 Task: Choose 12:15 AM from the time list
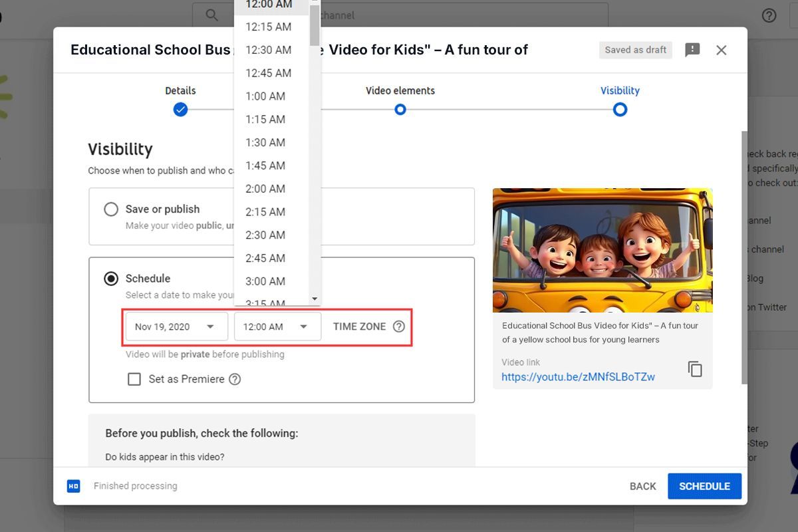point(272,27)
